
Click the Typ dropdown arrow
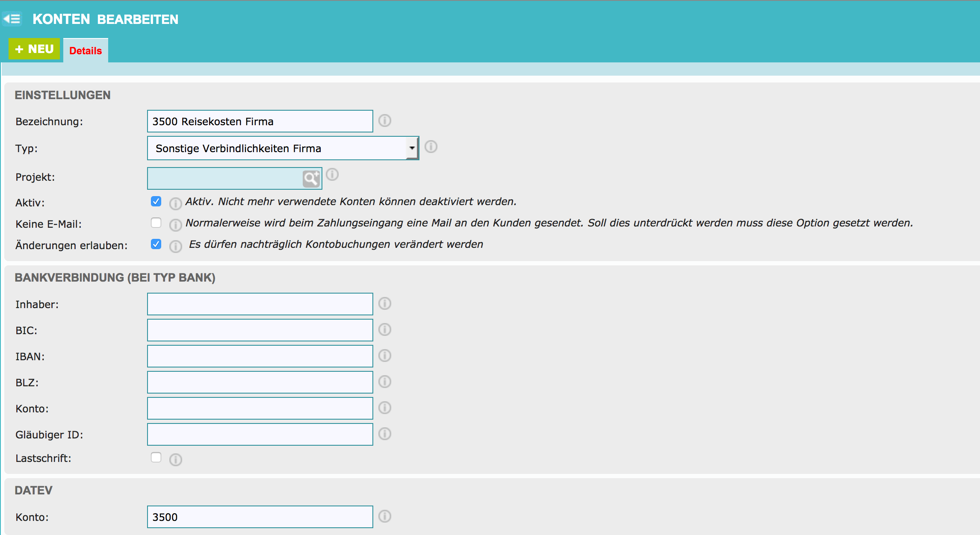(x=412, y=148)
